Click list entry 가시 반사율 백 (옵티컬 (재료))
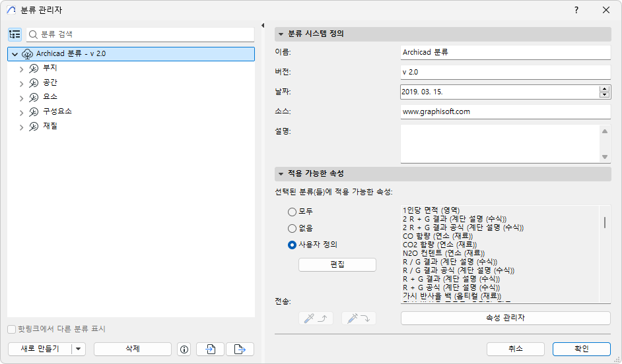This screenshot has width=622, height=364. coord(452,296)
